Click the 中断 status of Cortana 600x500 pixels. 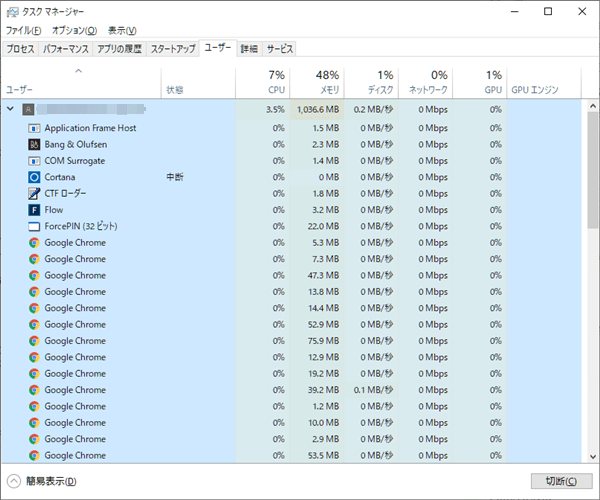175,177
